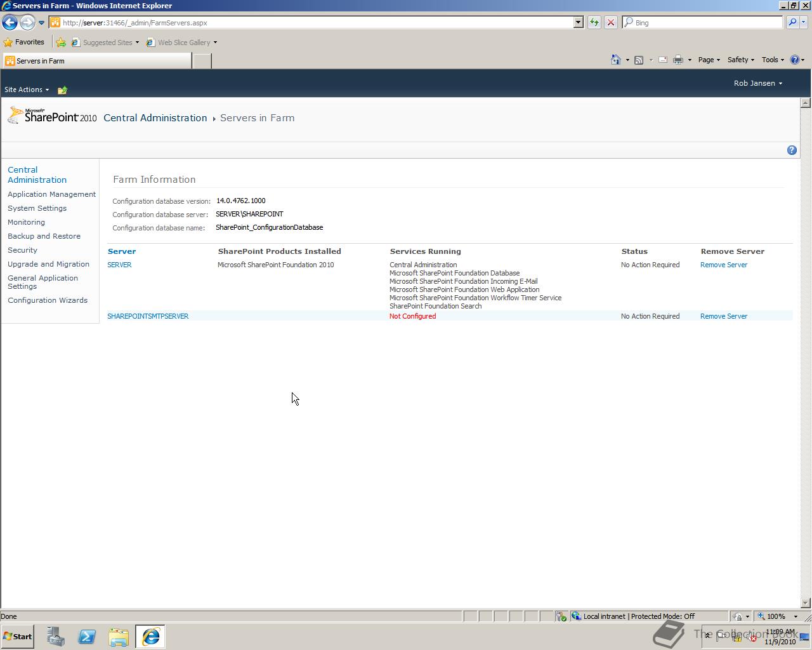
Task: Click the Navigate Up folder icon
Action: [x=62, y=90]
